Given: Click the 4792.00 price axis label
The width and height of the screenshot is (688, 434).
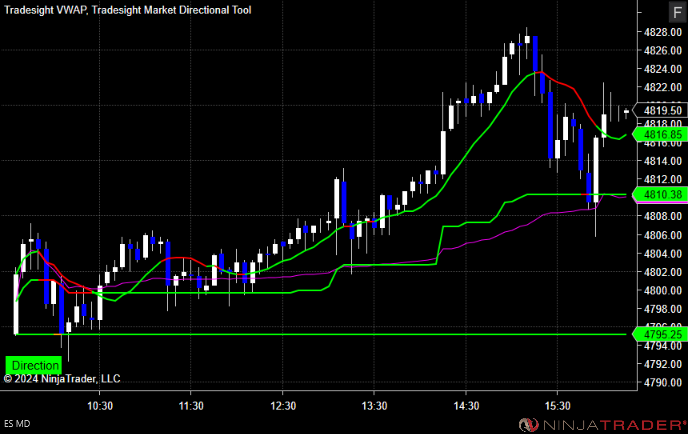Looking at the screenshot, I should [663, 364].
